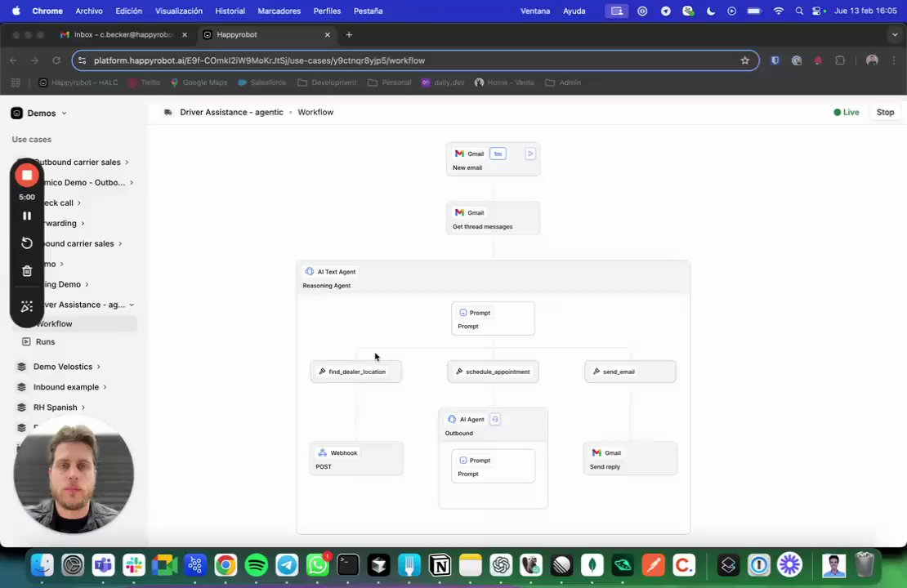The image size is (907, 588).
Task: Open the Edición menu
Action: (128, 11)
